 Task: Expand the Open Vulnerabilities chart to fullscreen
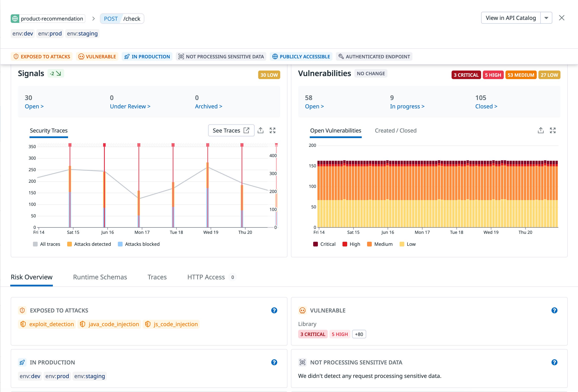click(x=553, y=130)
